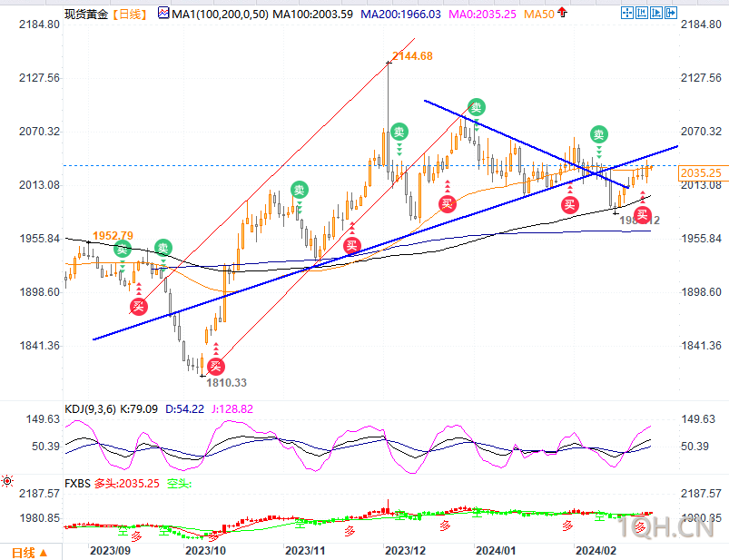Click the 1841.36 label on the left price axis

point(40,345)
